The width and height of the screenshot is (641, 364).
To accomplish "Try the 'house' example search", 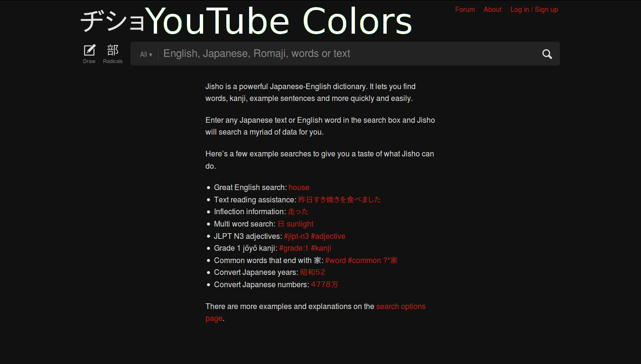I will tap(299, 188).
